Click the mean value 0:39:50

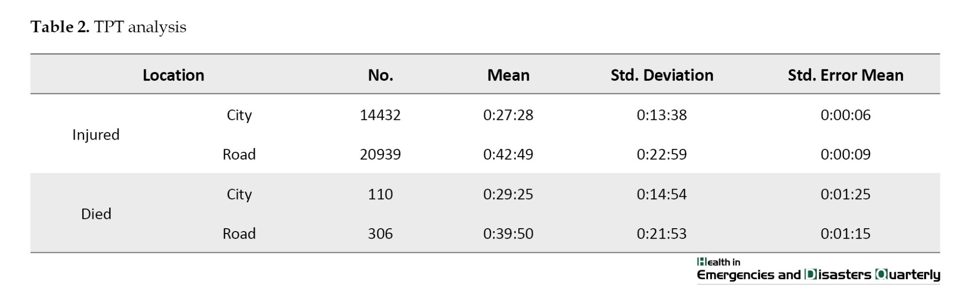point(508,234)
